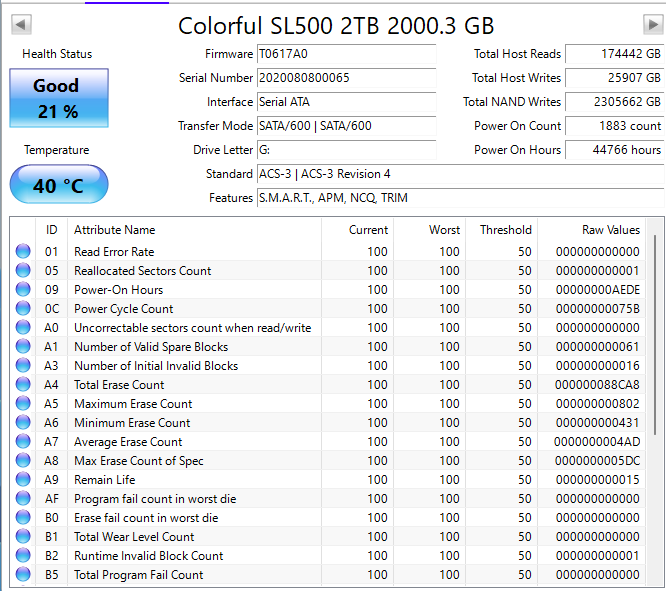Screen dimensions: 666x591
Task: Click status orb for B2 Runtime Invalid Block Count
Action: [x=23, y=555]
